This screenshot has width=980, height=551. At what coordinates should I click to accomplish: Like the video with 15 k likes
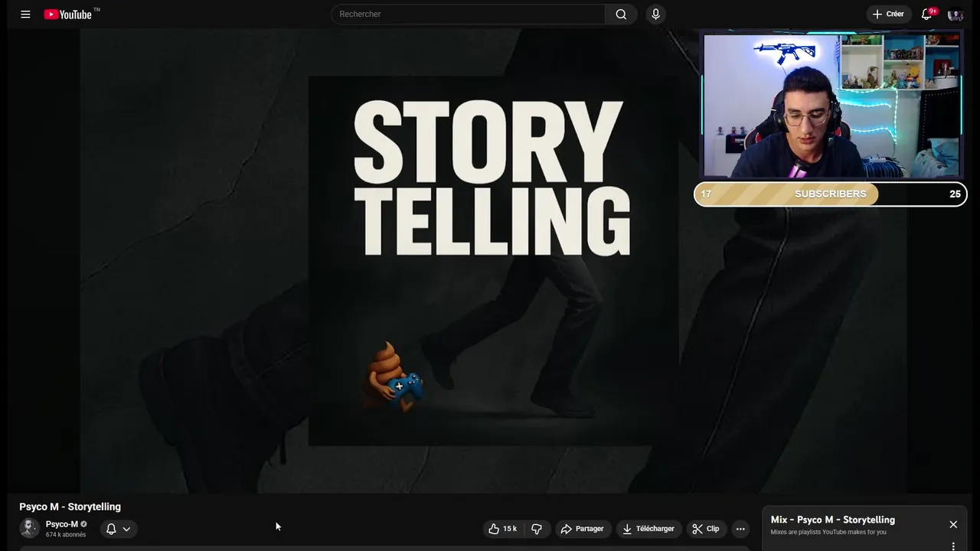coord(503,529)
